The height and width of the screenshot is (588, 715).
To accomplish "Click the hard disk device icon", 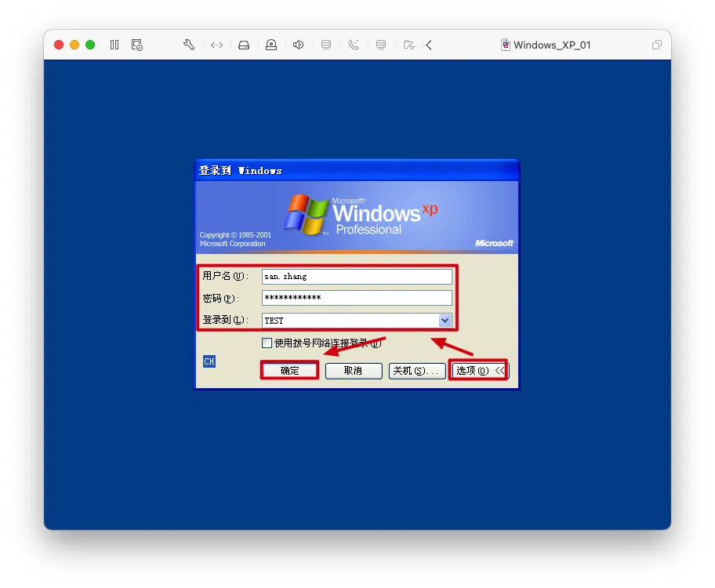I will [x=244, y=45].
